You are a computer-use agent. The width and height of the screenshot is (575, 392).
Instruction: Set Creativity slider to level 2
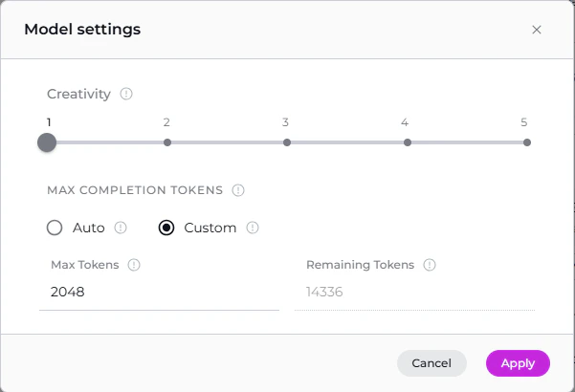(x=167, y=142)
